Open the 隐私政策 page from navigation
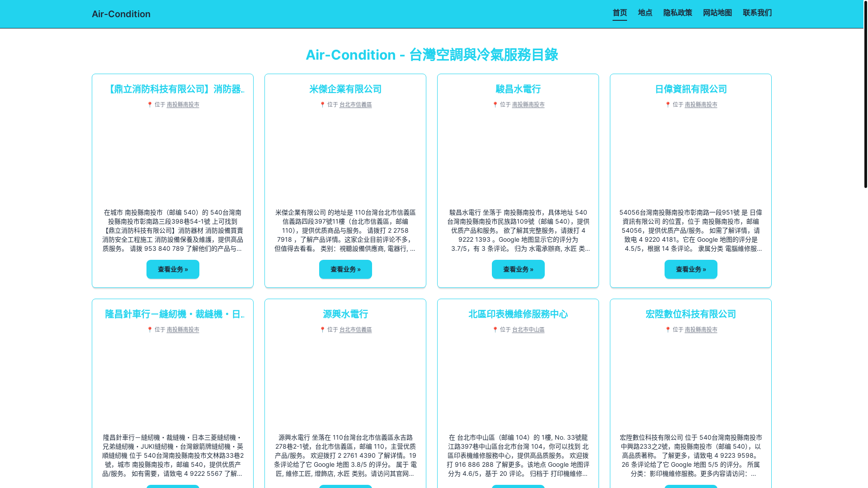Image resolution: width=868 pixels, height=488 pixels. [x=678, y=13]
